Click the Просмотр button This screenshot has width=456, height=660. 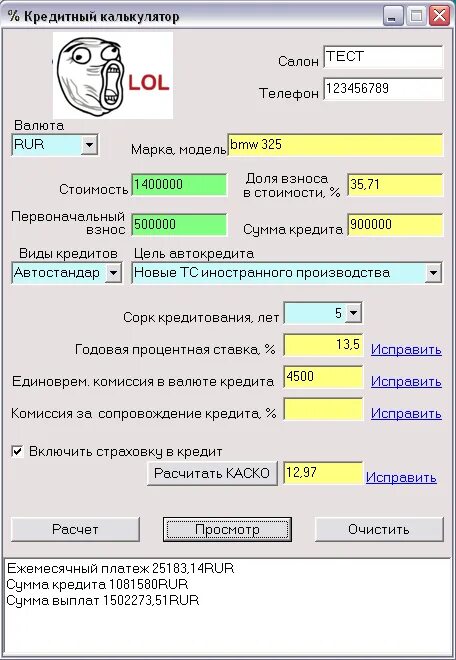click(x=227, y=530)
